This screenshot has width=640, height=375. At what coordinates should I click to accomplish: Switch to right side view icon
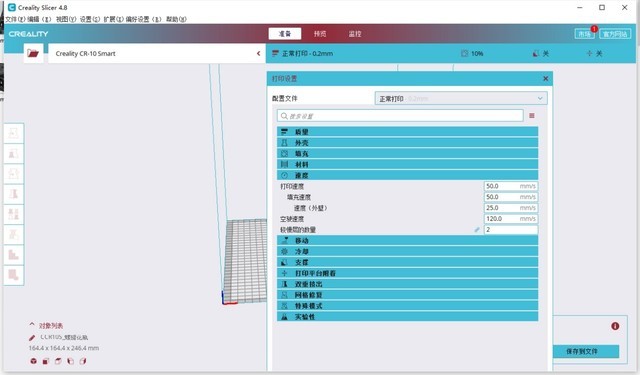click(x=83, y=361)
